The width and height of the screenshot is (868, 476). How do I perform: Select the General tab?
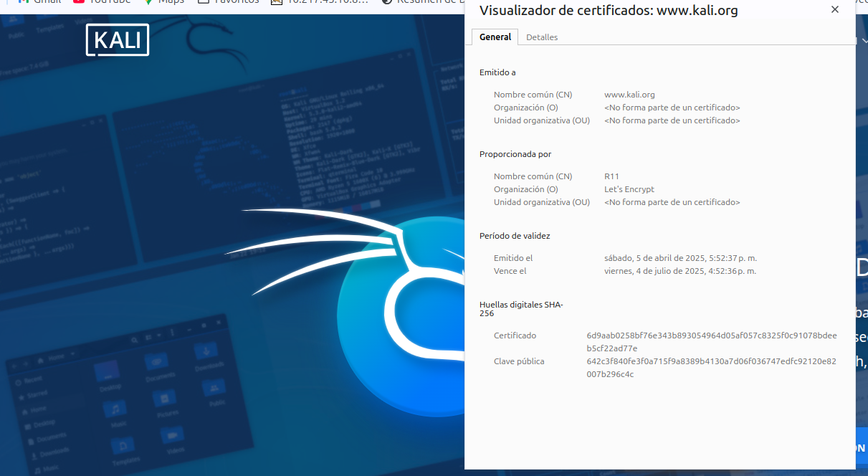[x=495, y=37]
